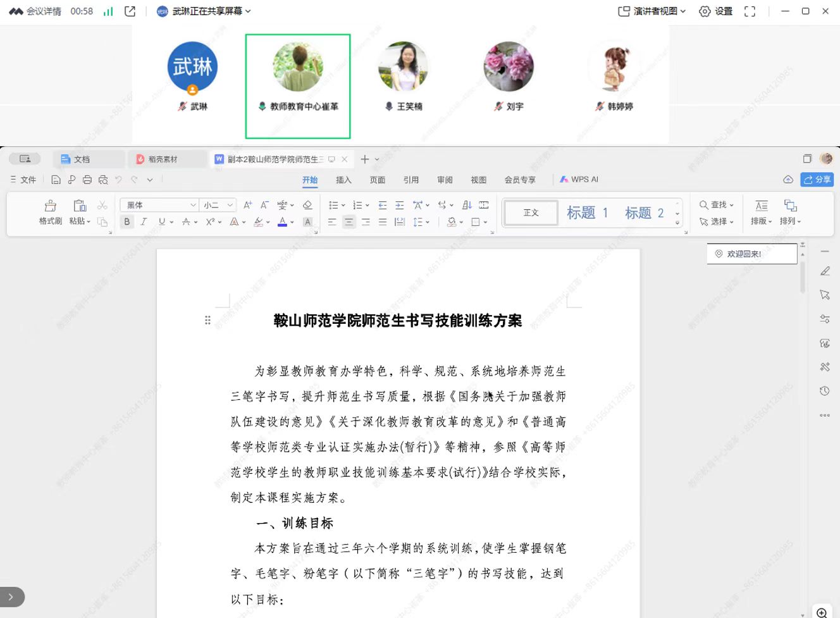The image size is (840, 618).
Task: Click the more options dots in right sidebar
Action: 825,416
